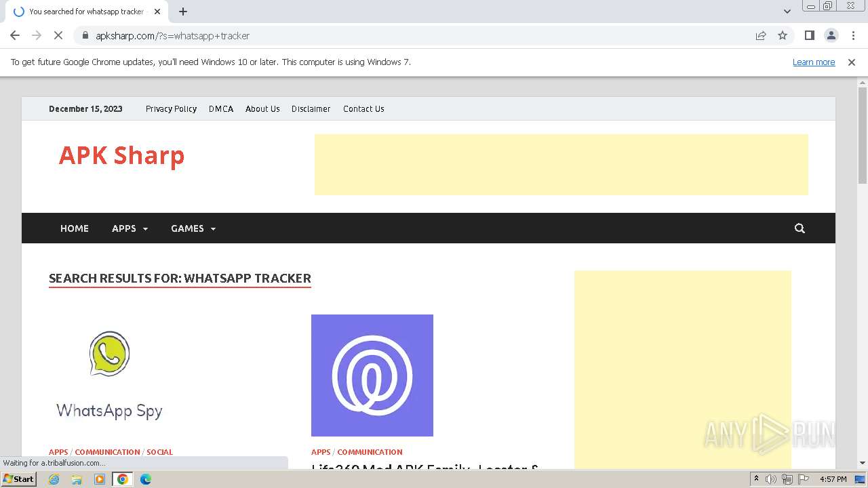Viewport: 868px width, 488px height.
Task: Open the Windows Start menu
Action: pos(19,479)
